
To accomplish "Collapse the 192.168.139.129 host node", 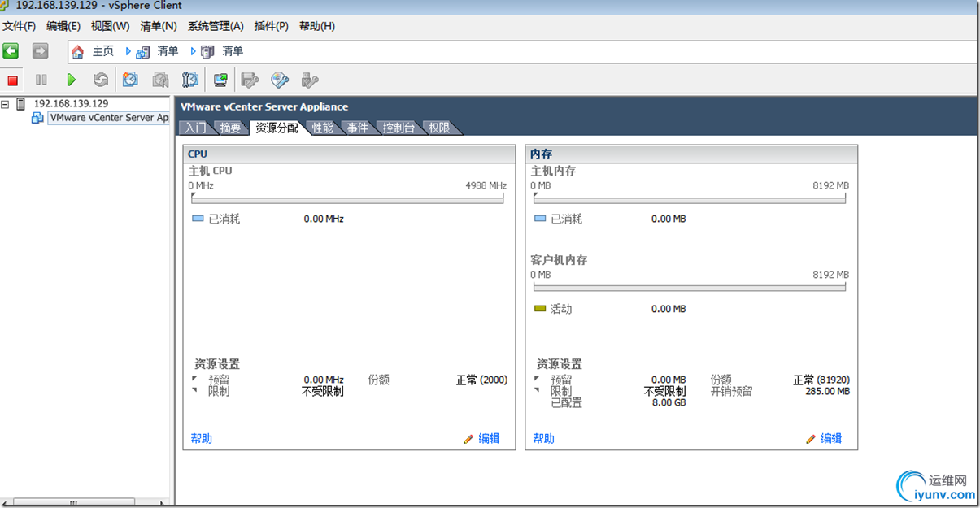I will [x=6, y=104].
